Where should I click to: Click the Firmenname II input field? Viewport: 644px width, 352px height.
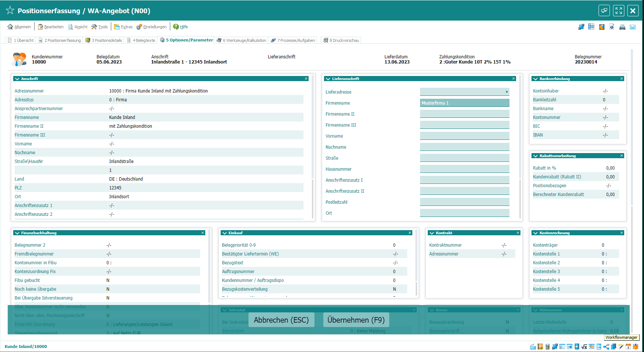[464, 114]
